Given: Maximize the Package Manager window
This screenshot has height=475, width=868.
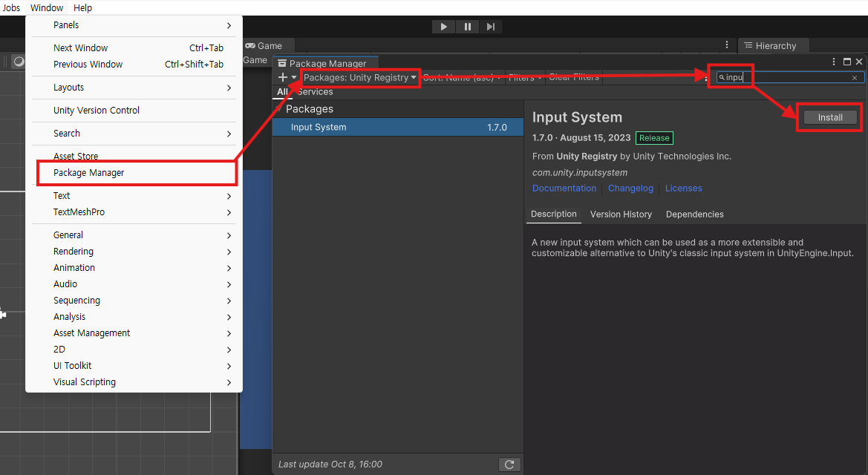Looking at the screenshot, I should pos(847,62).
